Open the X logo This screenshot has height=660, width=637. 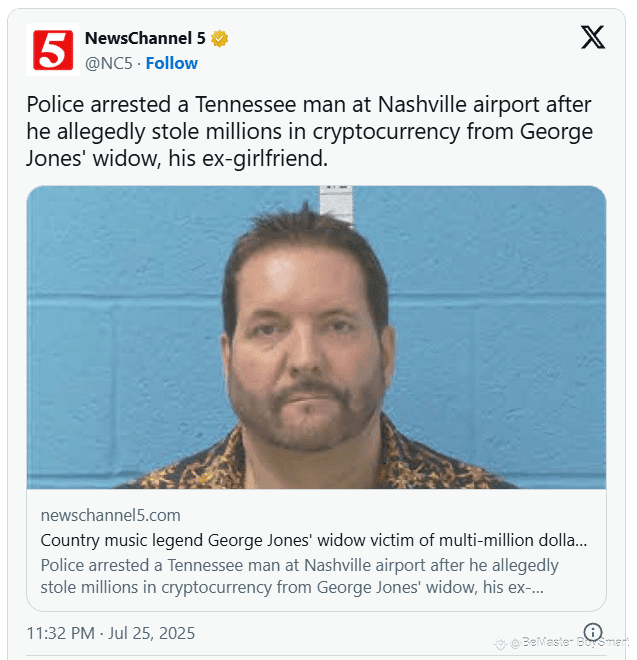coord(593,37)
